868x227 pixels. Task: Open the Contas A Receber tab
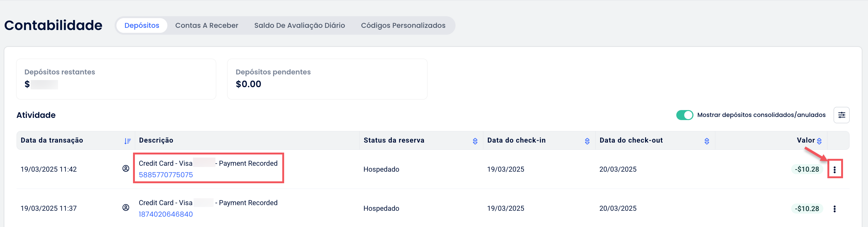207,26
